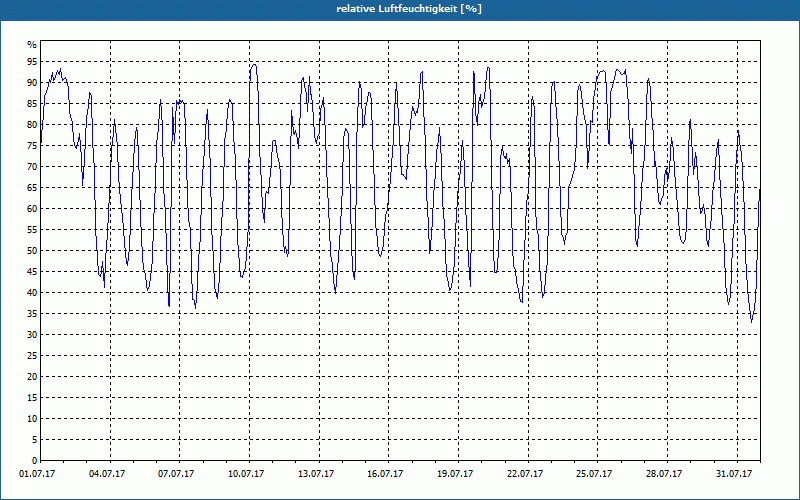Select the y-axis value 10
Screen dimensions: 800x500
[32, 418]
